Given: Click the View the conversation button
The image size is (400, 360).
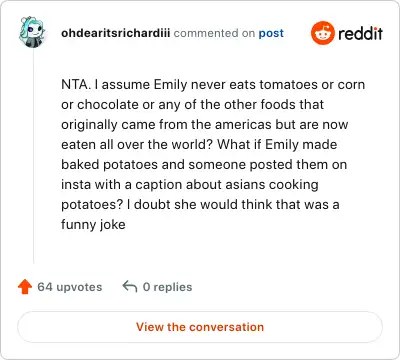Looking at the screenshot, I should pyautogui.click(x=200, y=327).
